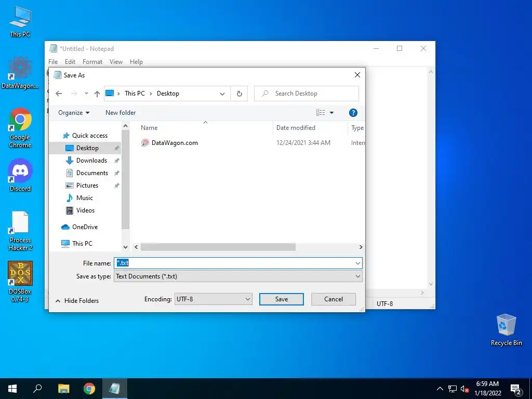532x399 pixels.
Task: Click the Search Desktop field
Action: tap(307, 94)
